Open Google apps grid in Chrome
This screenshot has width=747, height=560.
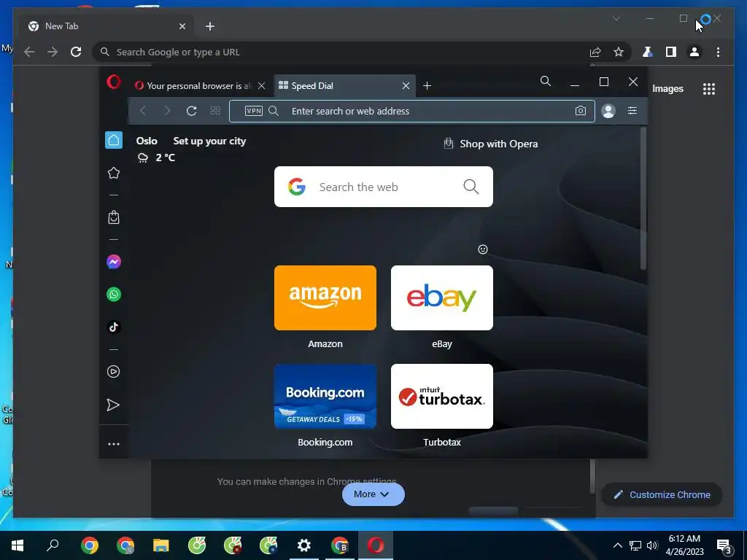[709, 88]
